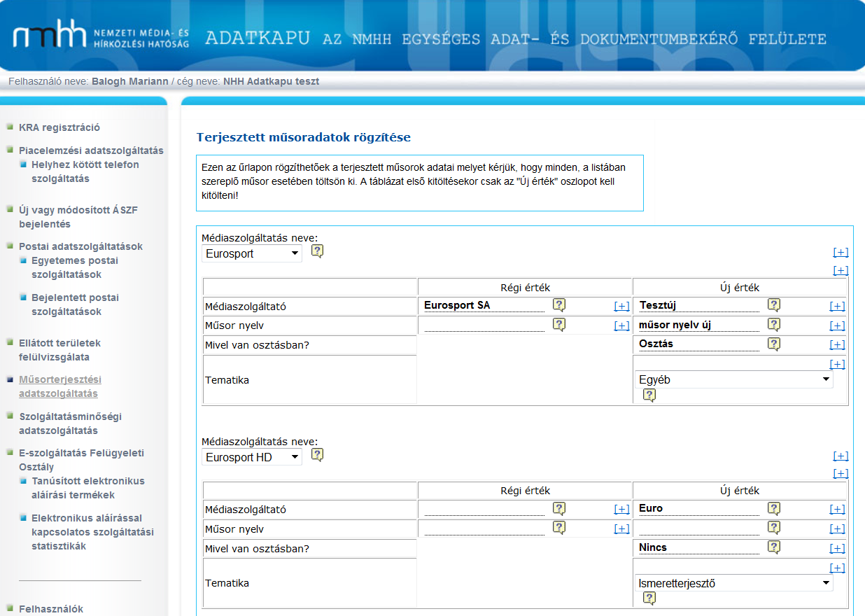Open help icon next to Eurosport SA field
The width and height of the screenshot is (865, 616).
(x=558, y=304)
